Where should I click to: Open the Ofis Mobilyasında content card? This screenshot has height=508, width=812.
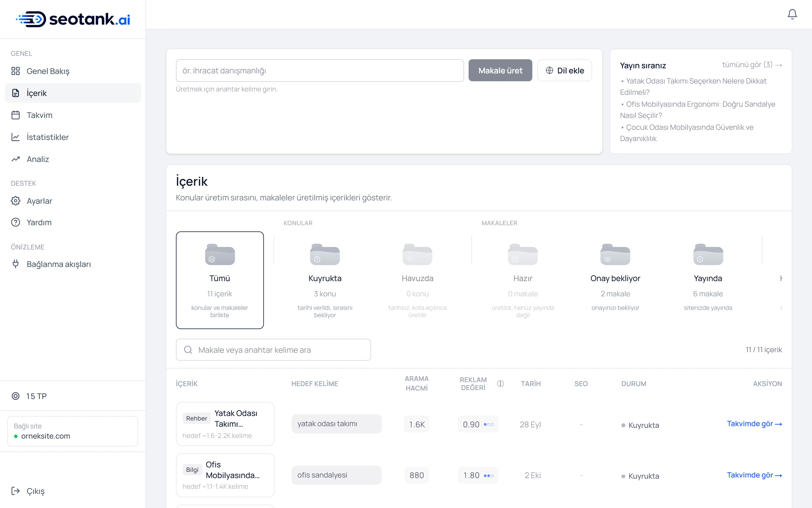click(x=225, y=475)
